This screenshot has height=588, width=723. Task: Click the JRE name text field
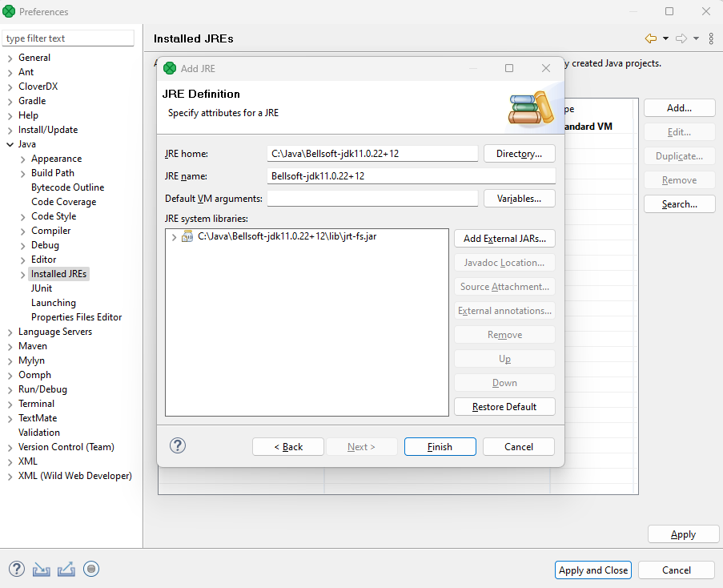point(411,176)
